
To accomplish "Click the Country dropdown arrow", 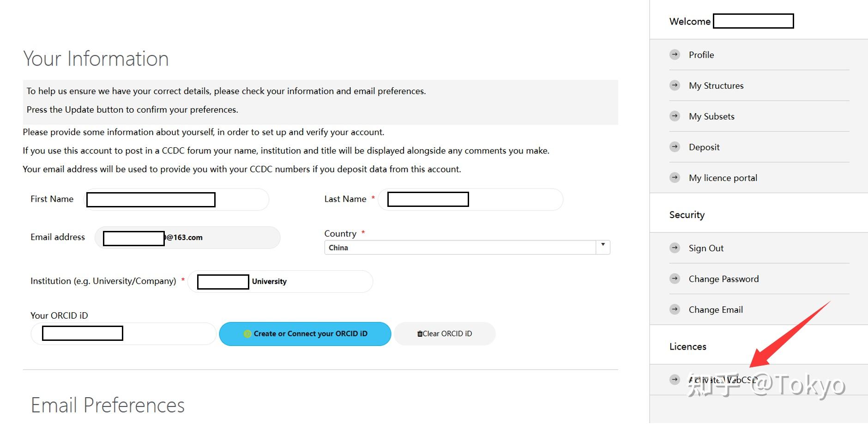I will click(x=603, y=245).
